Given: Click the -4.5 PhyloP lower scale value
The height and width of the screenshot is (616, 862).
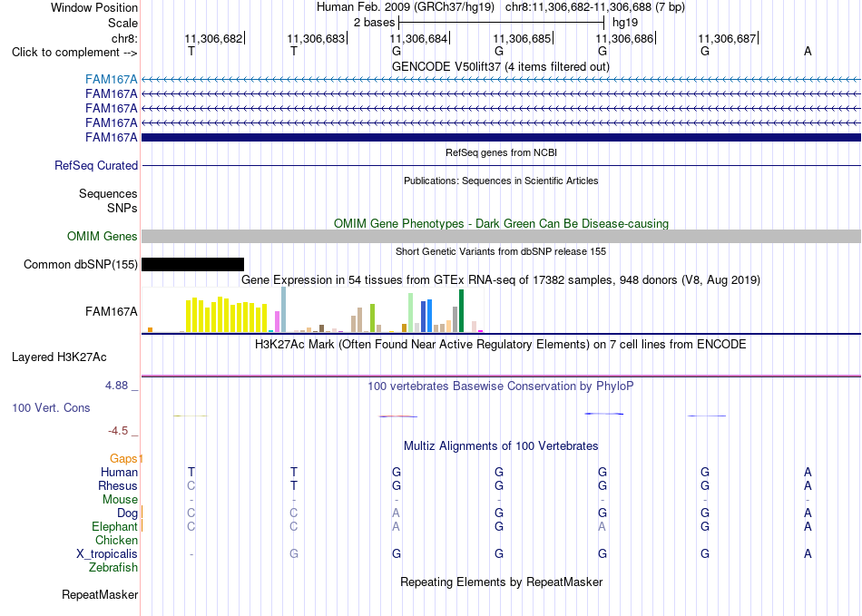Looking at the screenshot, I should pos(118,431).
